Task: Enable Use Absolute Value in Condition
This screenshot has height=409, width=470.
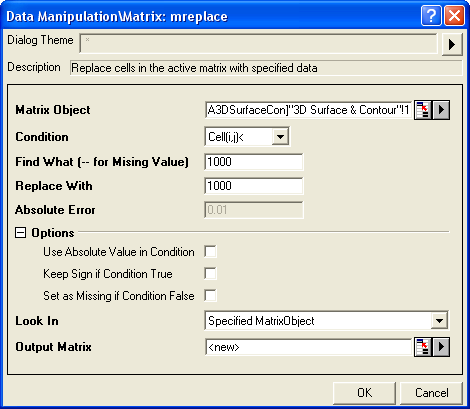Action: [x=210, y=252]
